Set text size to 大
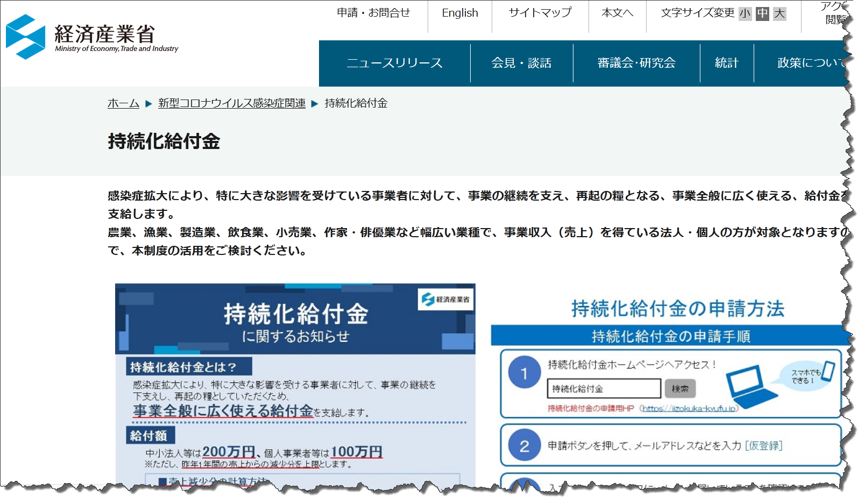The image size is (865, 504). 779,13
